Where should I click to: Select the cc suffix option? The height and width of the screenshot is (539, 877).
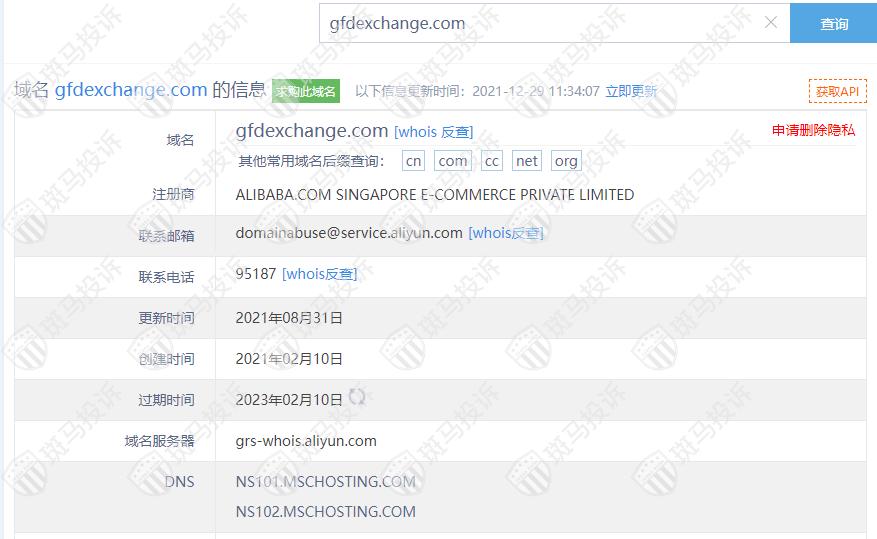tap(492, 161)
